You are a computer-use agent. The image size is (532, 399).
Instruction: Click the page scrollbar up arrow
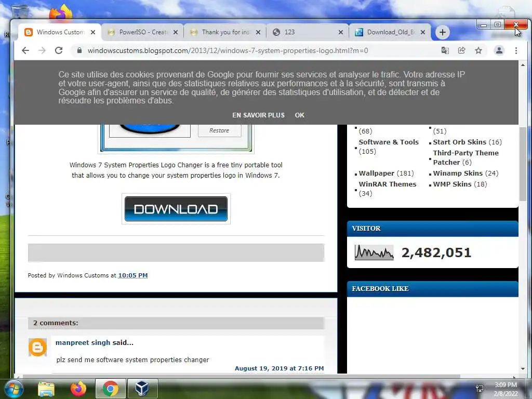point(523,65)
